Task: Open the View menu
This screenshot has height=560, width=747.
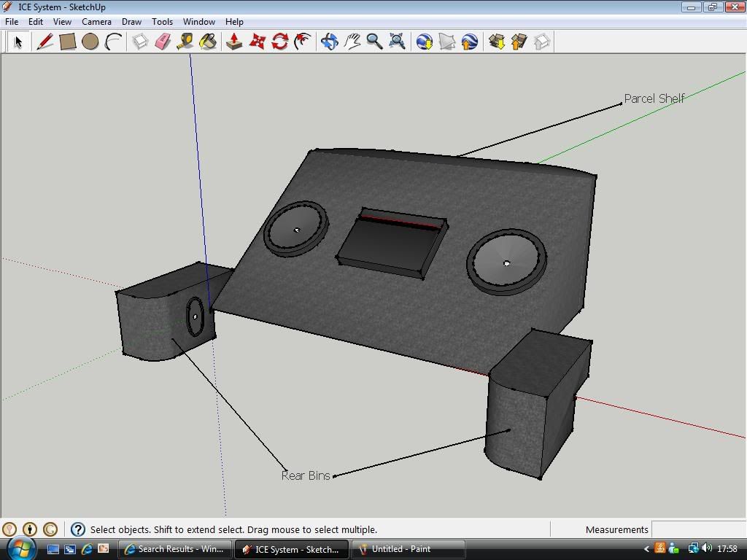Action: point(63,22)
